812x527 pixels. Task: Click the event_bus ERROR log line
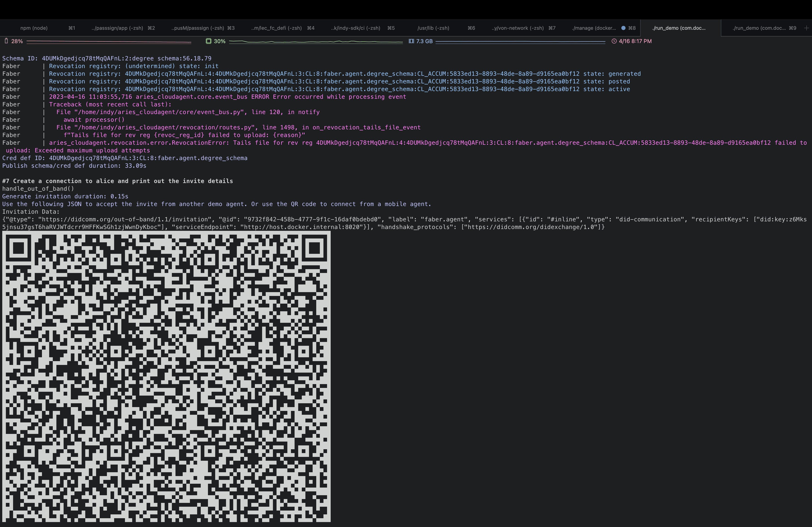pos(228,97)
